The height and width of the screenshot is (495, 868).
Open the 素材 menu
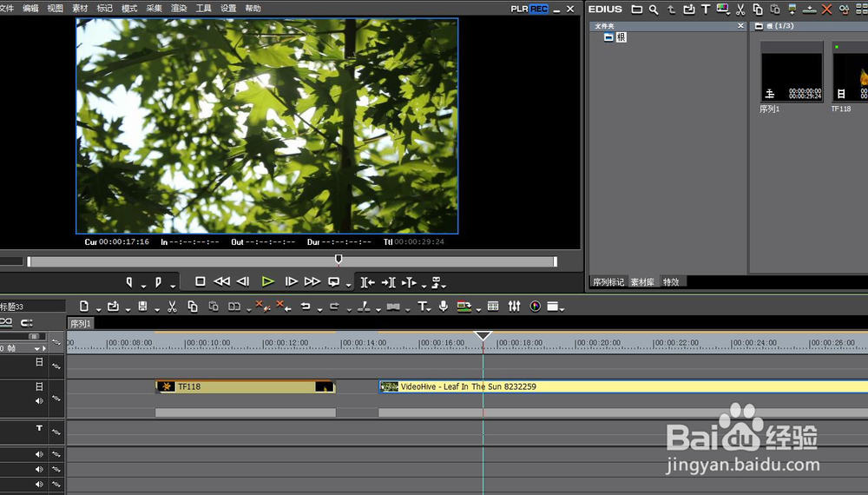(80, 9)
